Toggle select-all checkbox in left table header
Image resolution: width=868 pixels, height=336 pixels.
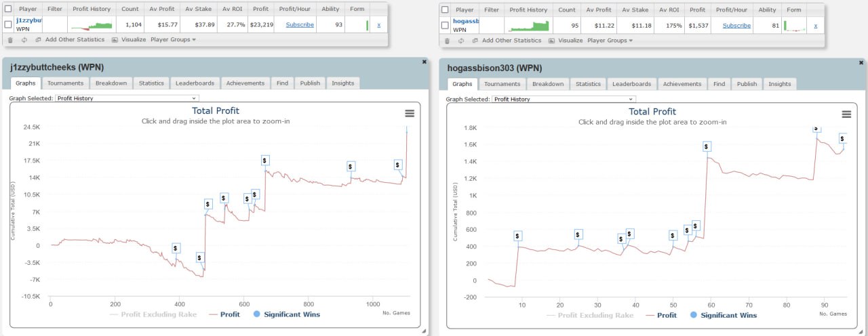[8, 9]
